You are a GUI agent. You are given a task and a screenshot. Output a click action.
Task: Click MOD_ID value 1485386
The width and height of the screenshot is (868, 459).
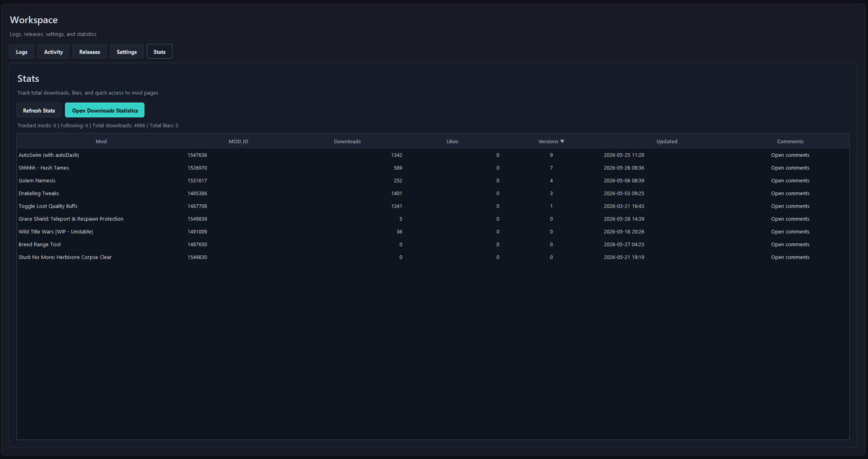tap(197, 193)
